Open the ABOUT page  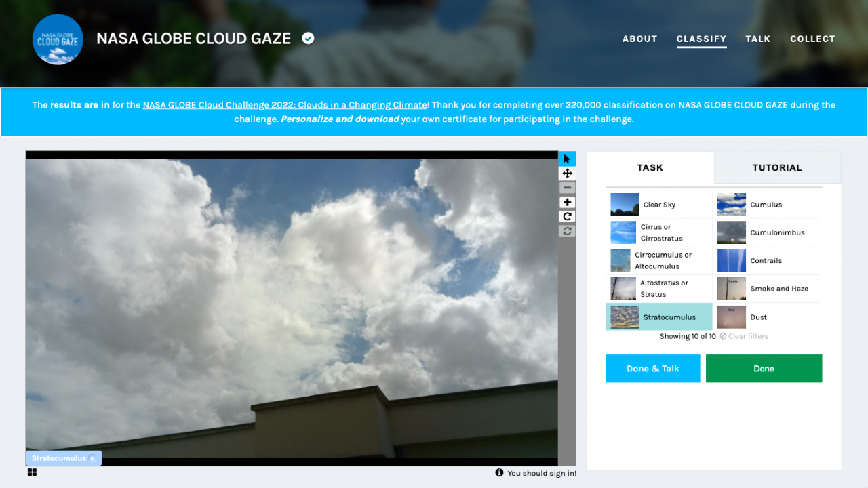640,39
